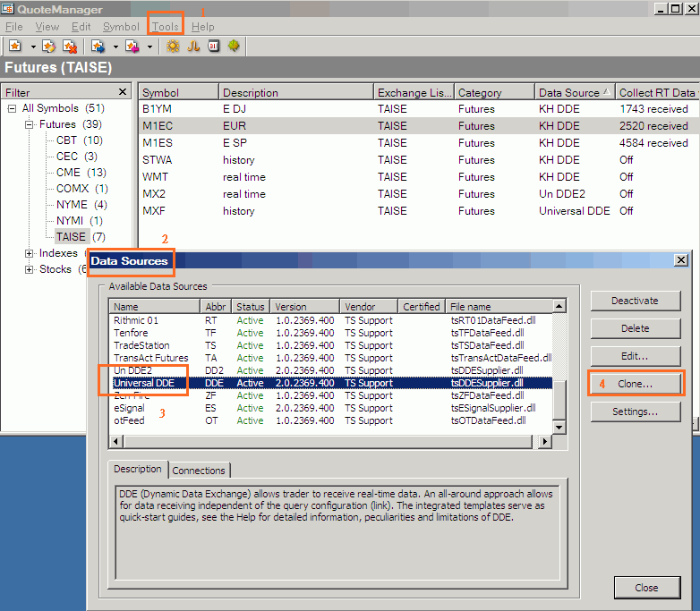This screenshot has height=611, width=700.
Task: Select otFeed data source
Action: tap(331, 420)
